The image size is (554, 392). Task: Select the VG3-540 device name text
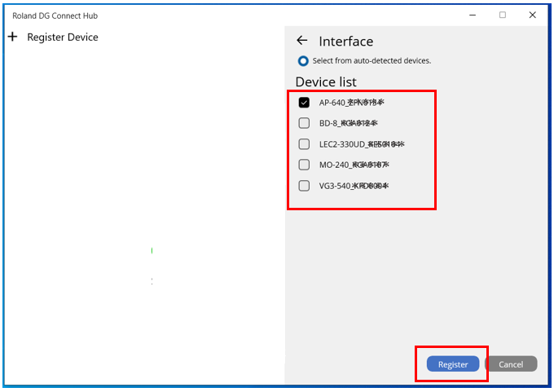click(354, 186)
